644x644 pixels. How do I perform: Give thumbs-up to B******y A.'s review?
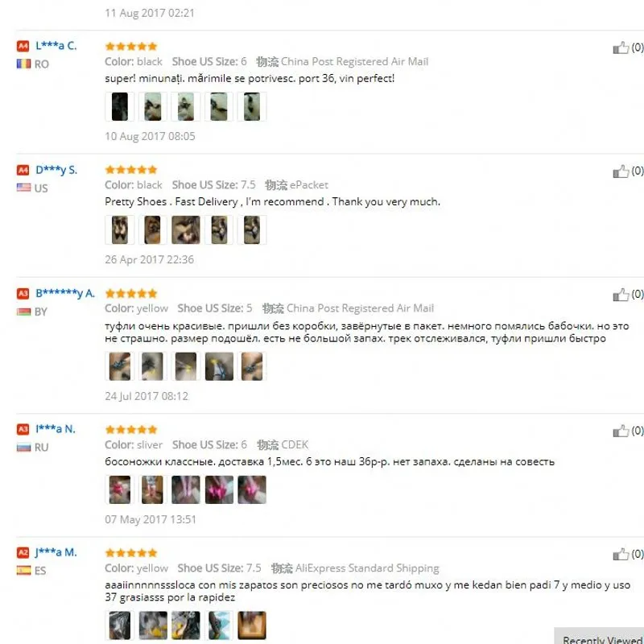click(x=621, y=295)
